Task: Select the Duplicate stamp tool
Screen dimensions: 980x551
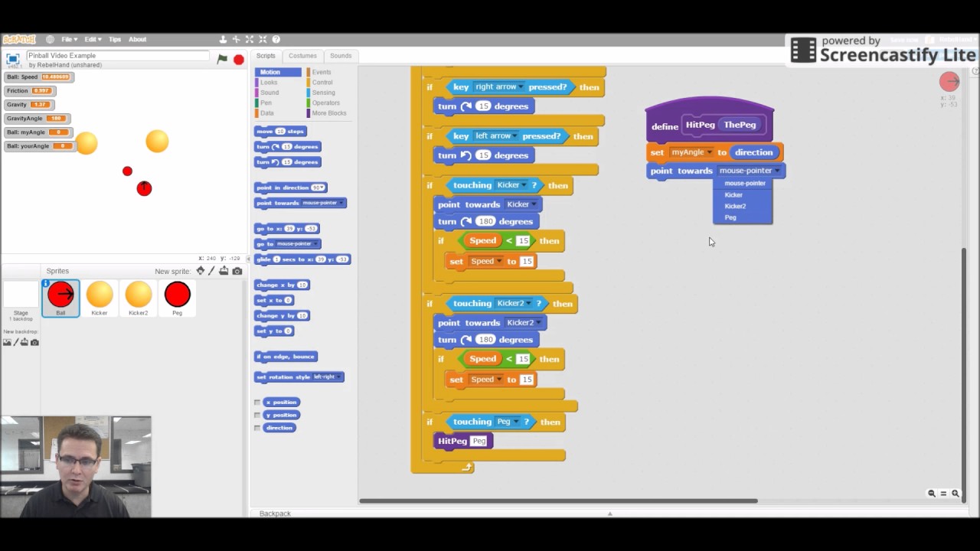Action: pyautogui.click(x=224, y=40)
